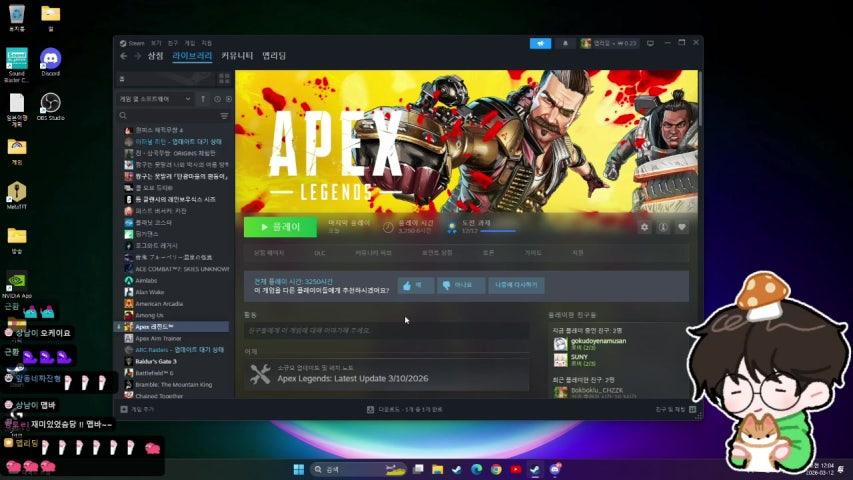Image resolution: width=853 pixels, height=480 pixels.
Task: Expand the games and software dropdown
Action: (x=155, y=99)
